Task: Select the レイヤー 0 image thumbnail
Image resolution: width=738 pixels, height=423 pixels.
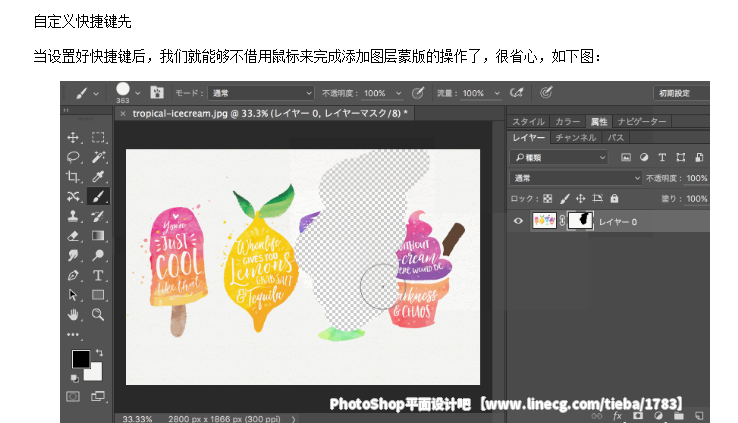Action: point(544,220)
